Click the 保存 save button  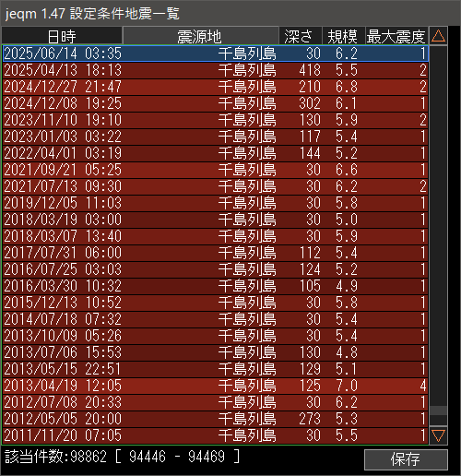point(406,459)
